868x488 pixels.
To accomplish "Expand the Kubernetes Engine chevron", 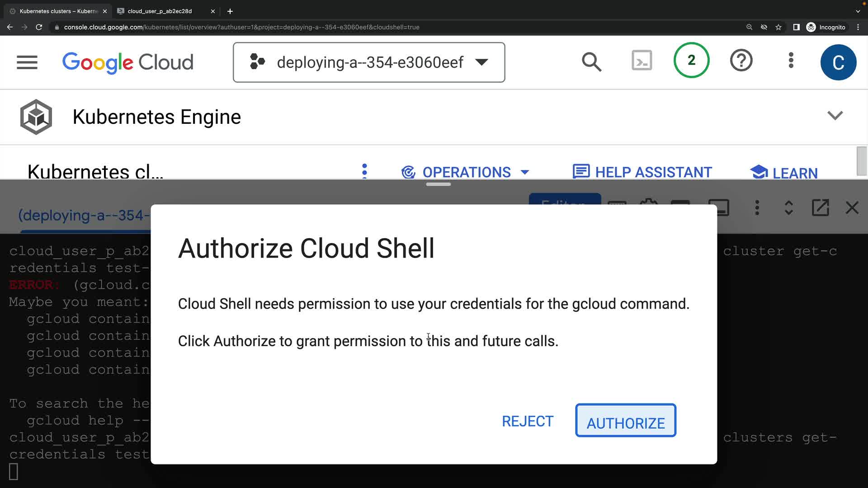I will coord(835,116).
